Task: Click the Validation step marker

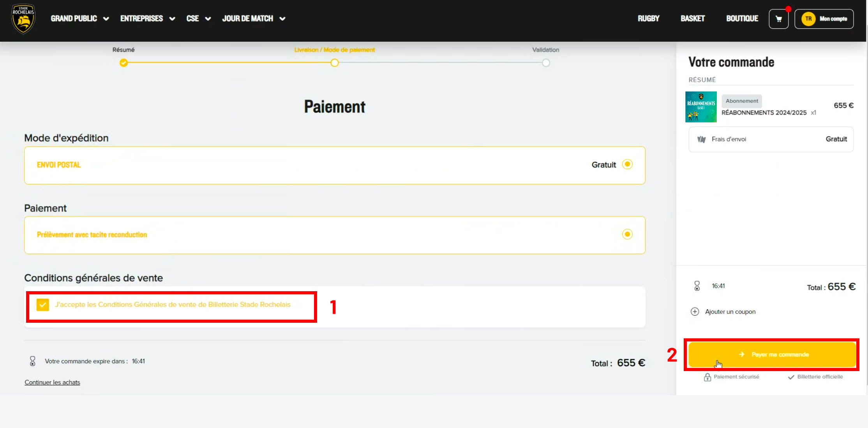Action: point(546,63)
